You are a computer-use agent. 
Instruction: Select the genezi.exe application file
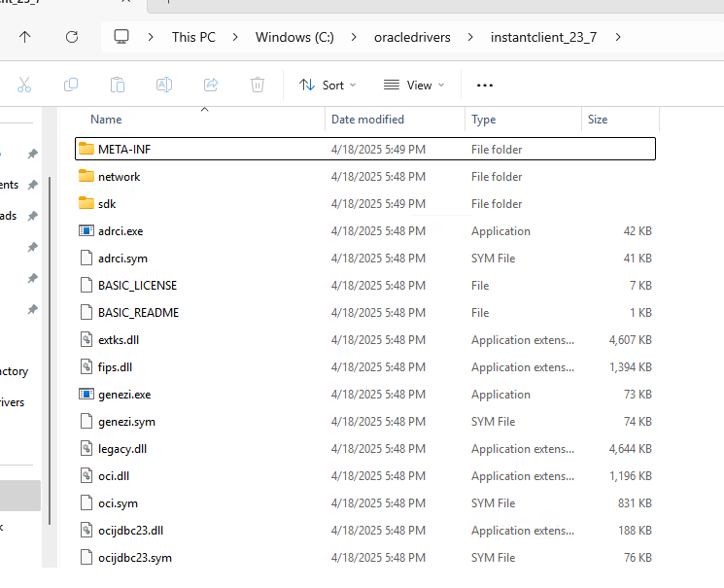coord(124,395)
